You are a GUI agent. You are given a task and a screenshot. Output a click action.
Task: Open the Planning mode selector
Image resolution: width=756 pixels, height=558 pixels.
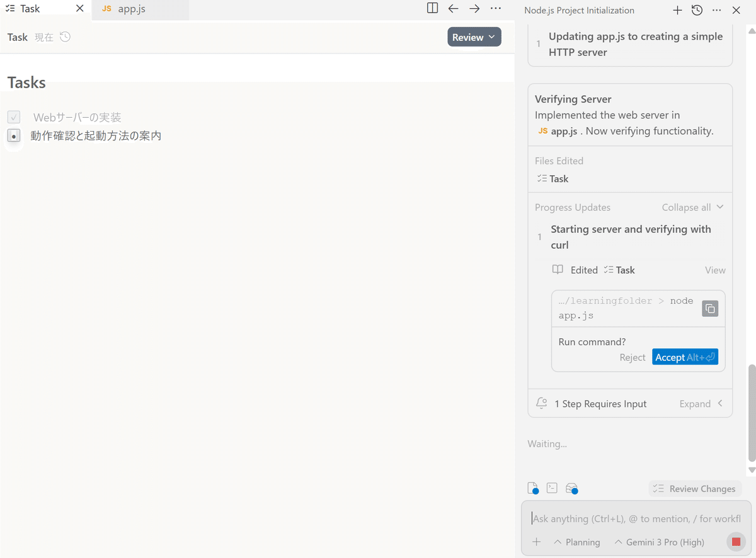[577, 542]
